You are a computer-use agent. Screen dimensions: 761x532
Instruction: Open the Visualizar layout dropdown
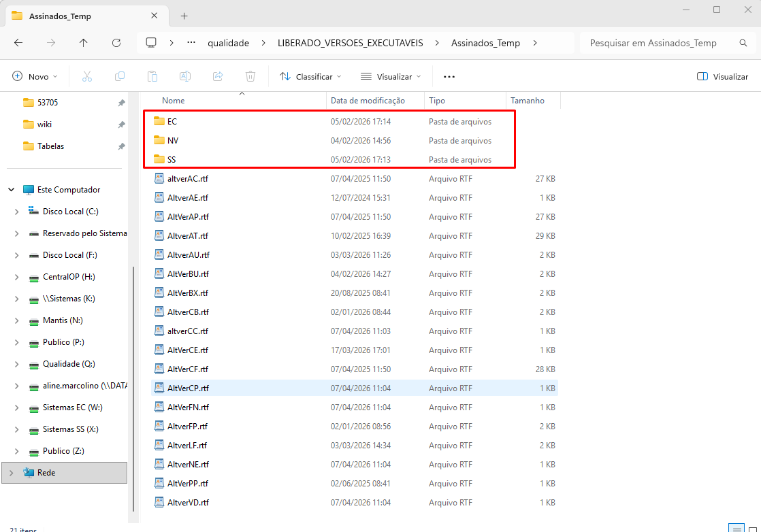(391, 77)
